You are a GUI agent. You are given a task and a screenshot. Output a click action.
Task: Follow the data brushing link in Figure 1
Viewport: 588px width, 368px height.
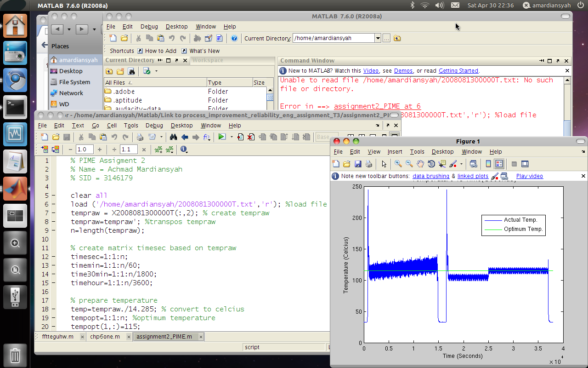tap(431, 176)
